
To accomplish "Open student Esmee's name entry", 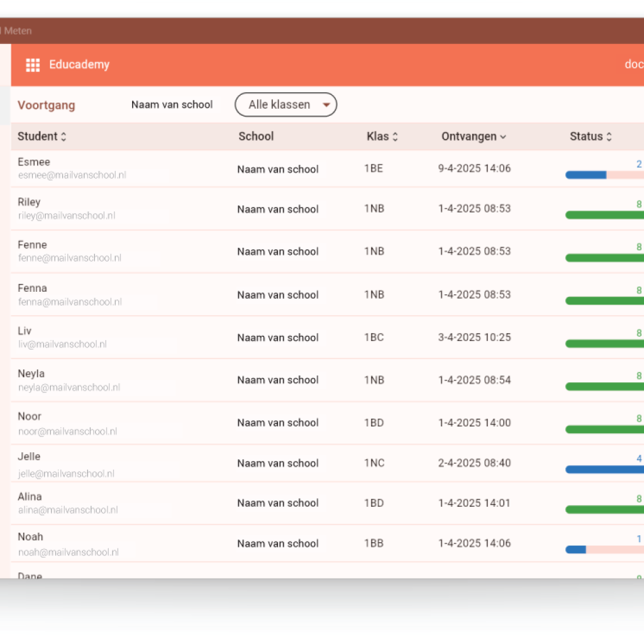I will point(34,162).
